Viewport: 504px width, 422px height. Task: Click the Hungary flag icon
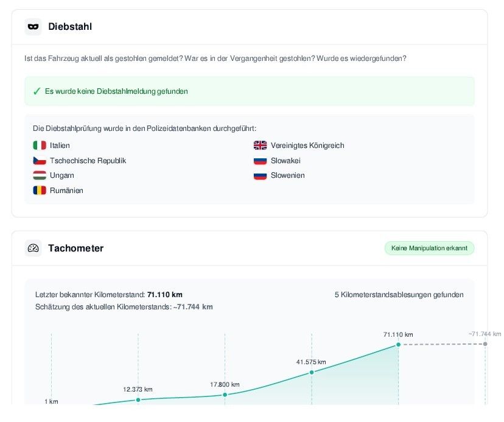tap(40, 175)
